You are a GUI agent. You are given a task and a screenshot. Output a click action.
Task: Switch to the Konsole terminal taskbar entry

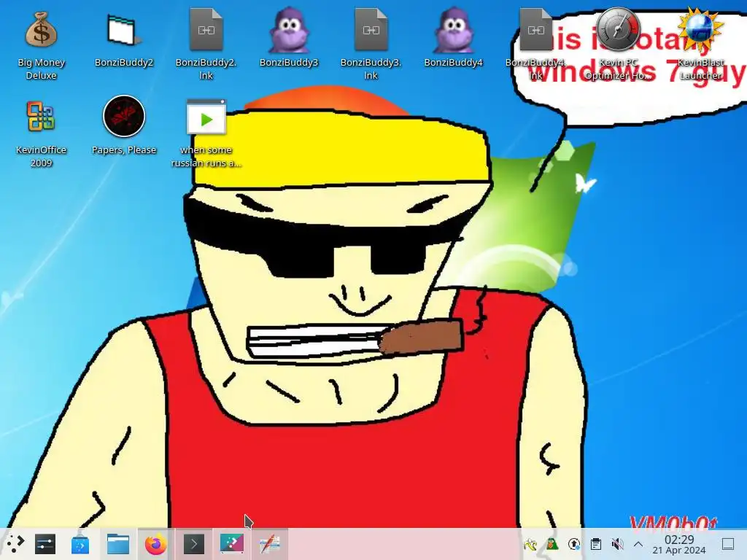point(194,544)
